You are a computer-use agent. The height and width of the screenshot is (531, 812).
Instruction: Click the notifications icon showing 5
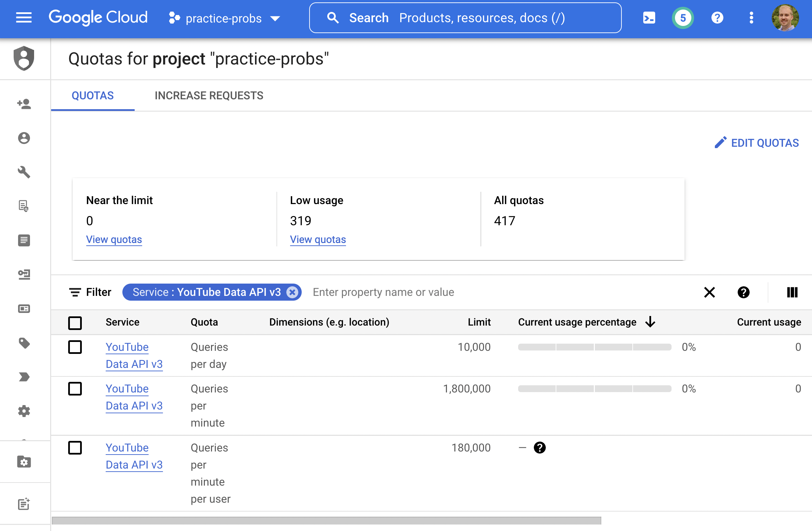tap(682, 18)
